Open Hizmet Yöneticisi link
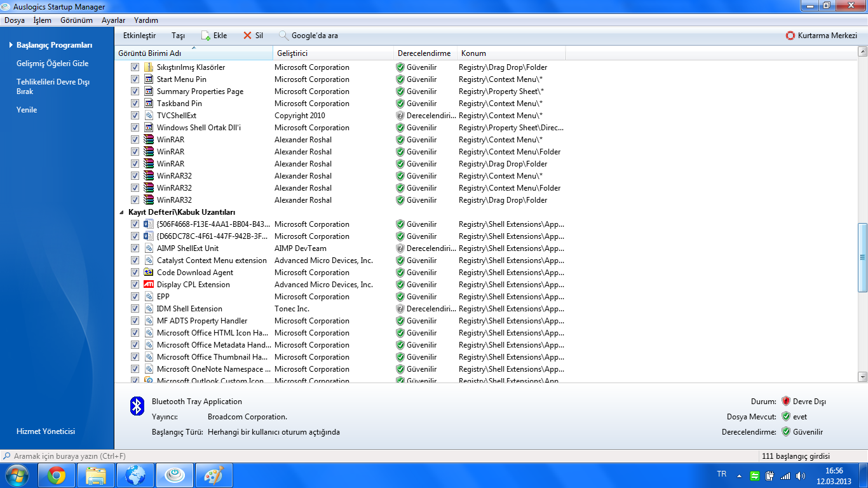The image size is (868, 488). pyautogui.click(x=46, y=431)
